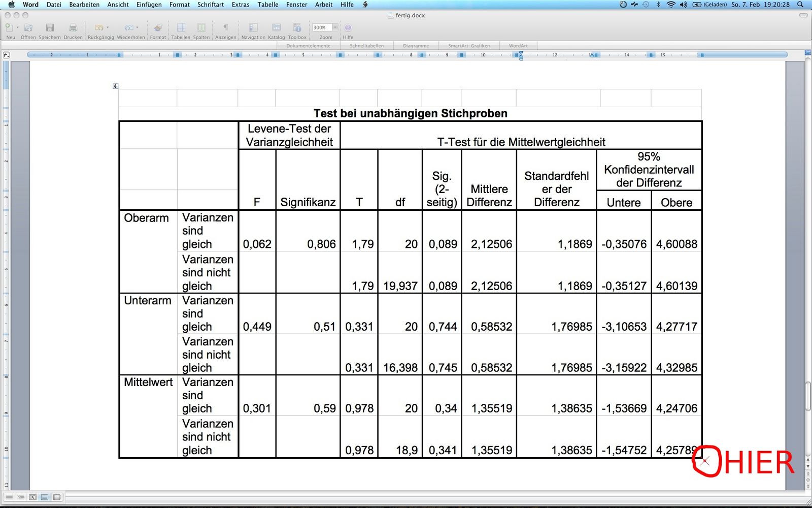The width and height of the screenshot is (812, 508).
Task: Expand the Neu document dropdown arrow
Action: [17, 27]
